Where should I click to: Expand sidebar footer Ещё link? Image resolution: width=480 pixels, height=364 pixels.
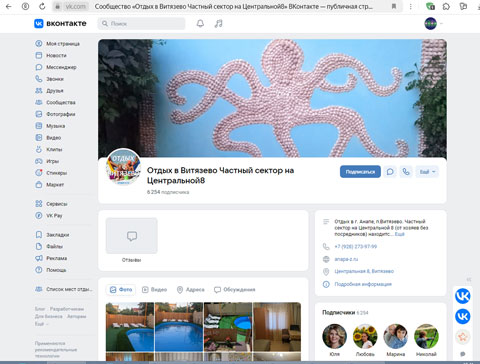(41, 324)
